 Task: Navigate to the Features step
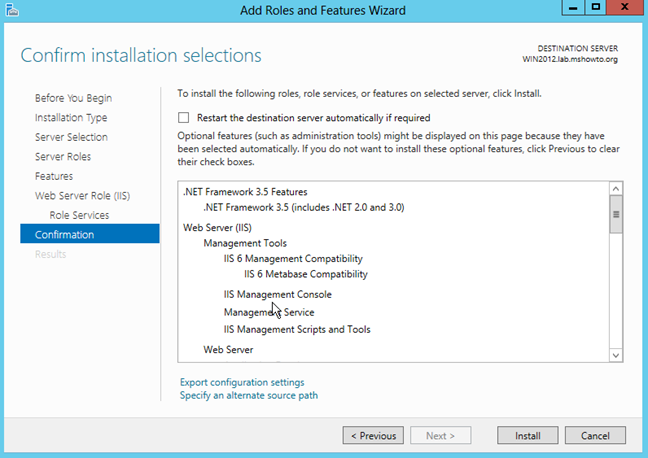pyautogui.click(x=54, y=176)
